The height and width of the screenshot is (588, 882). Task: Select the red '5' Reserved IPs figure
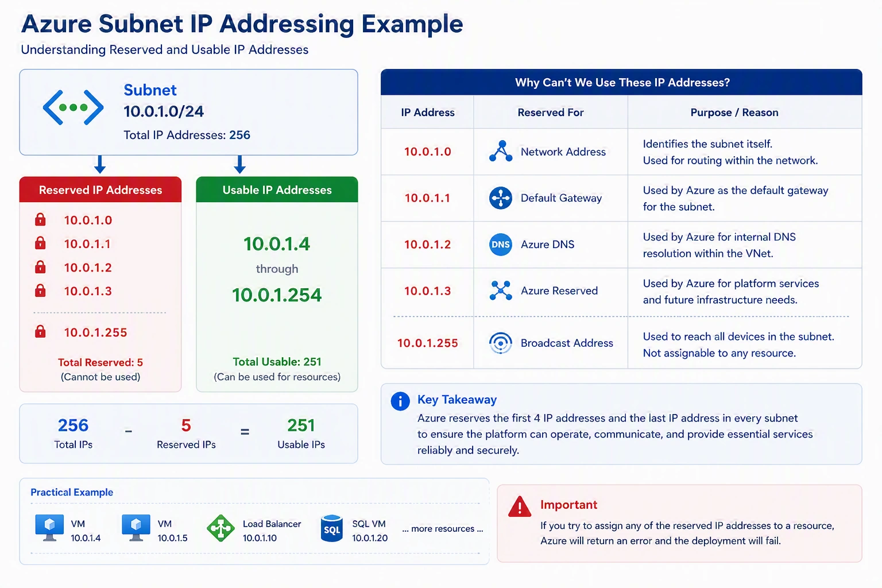click(x=186, y=425)
